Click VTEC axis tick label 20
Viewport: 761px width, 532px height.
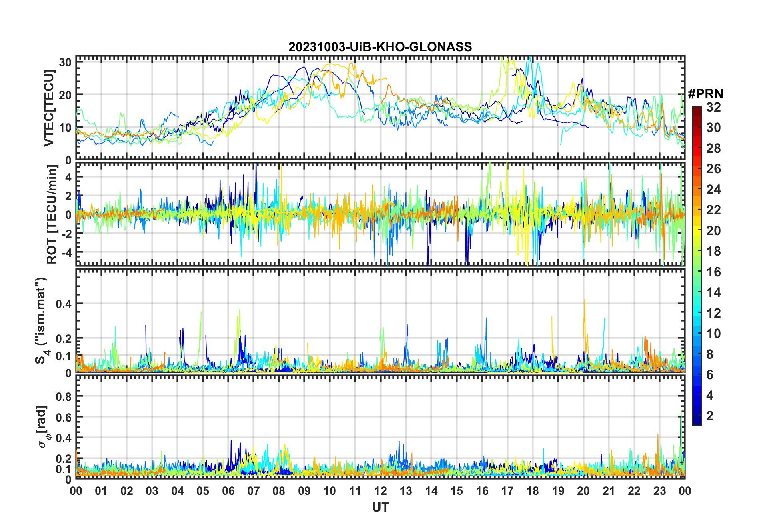pos(66,95)
